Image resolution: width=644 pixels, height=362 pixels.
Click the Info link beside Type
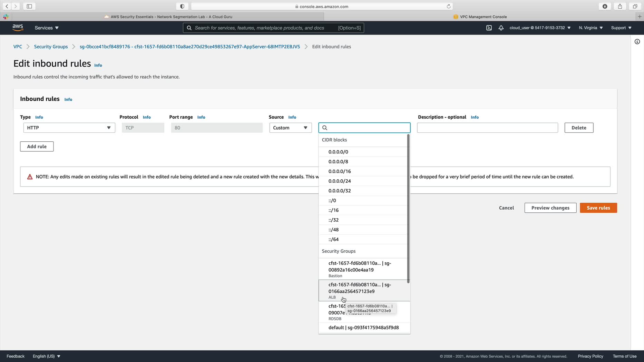click(39, 117)
